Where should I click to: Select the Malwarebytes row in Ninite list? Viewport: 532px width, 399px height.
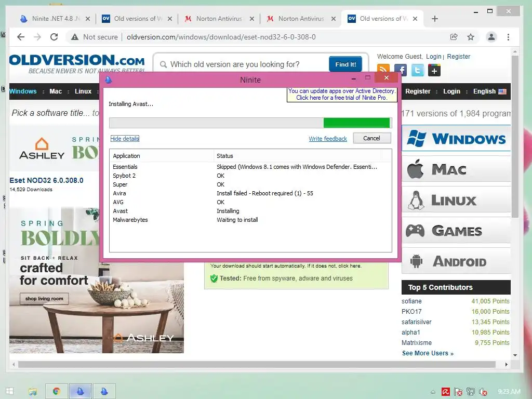click(250, 220)
